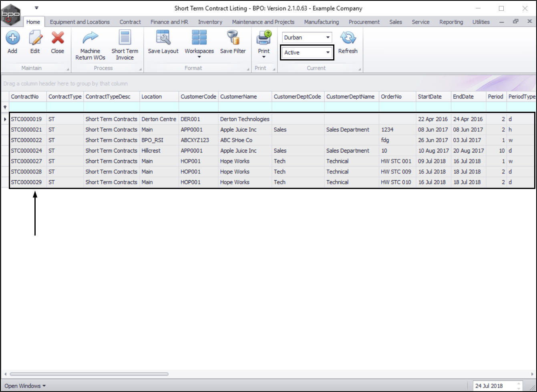Viewport: 537px width, 392px height.
Task: Sort by CustomerName column header
Action: pyautogui.click(x=245, y=96)
